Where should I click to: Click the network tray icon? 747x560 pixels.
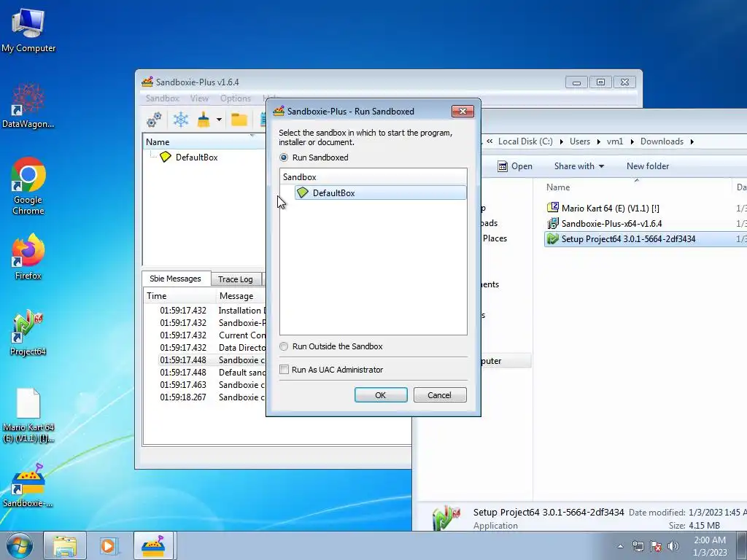(638, 546)
